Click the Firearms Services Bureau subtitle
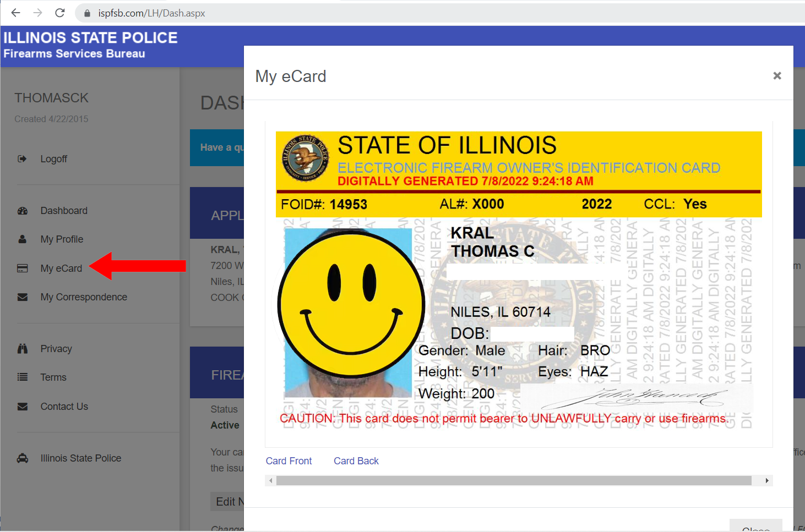This screenshot has width=805, height=532. [x=74, y=54]
